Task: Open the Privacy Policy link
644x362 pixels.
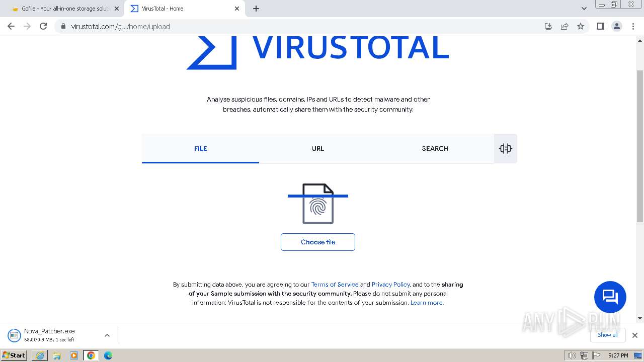Action: pyautogui.click(x=391, y=284)
